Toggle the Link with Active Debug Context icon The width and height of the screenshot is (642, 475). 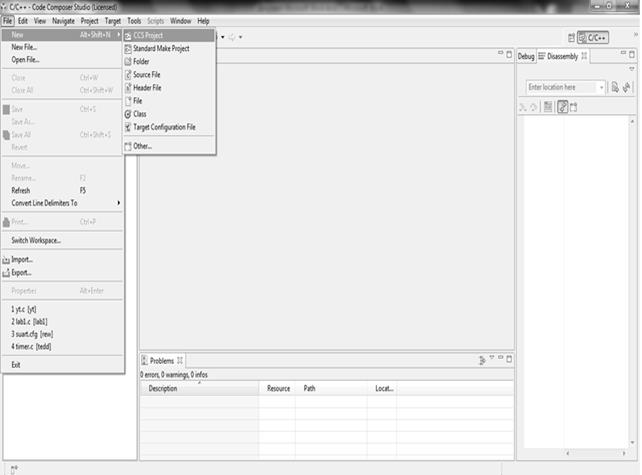point(563,107)
